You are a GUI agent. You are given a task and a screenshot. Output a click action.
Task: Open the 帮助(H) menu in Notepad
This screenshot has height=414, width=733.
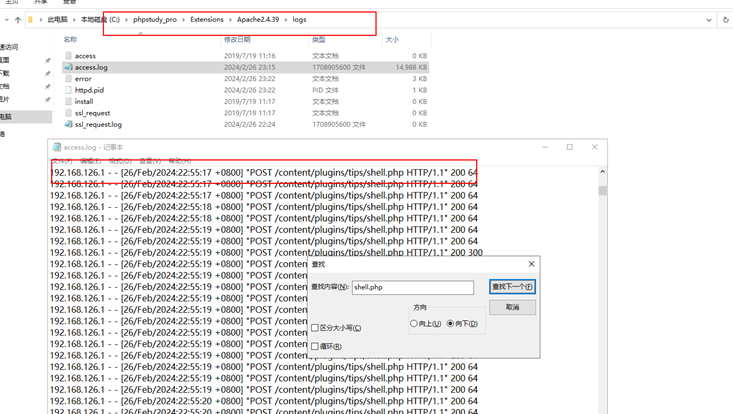coord(180,161)
